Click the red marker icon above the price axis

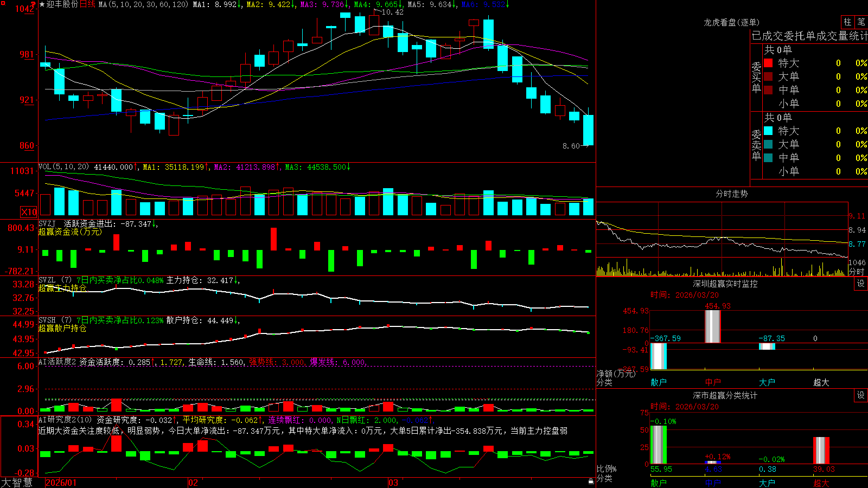click(x=33, y=4)
